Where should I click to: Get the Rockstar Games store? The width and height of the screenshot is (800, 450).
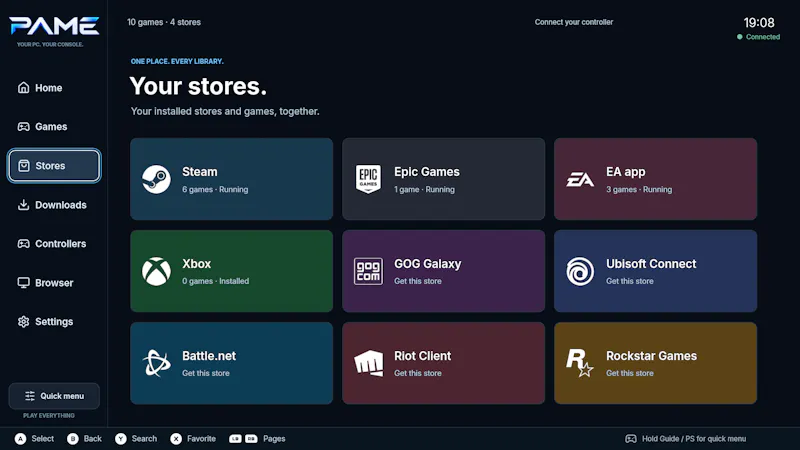tap(656, 363)
